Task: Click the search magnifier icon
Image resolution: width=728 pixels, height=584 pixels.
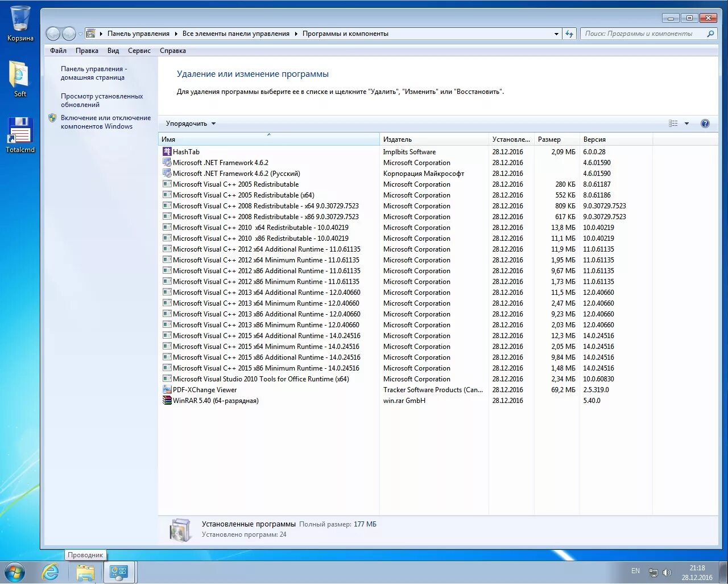Action: pos(710,34)
